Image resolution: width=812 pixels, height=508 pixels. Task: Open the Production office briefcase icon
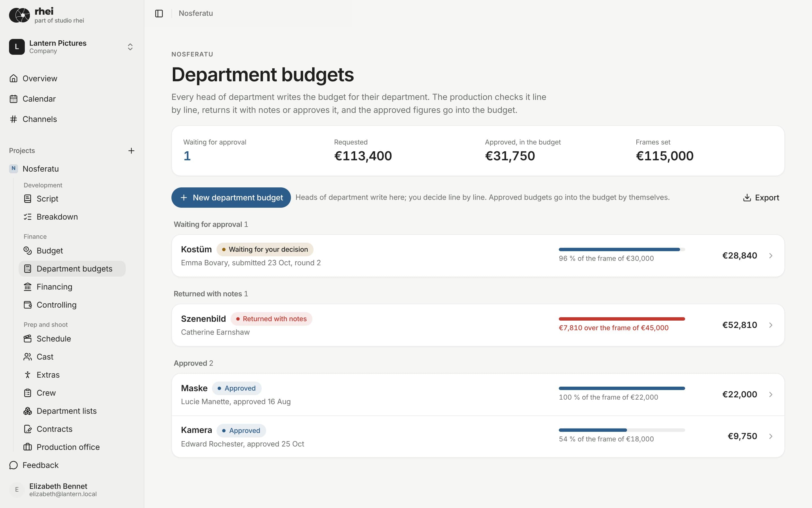coord(28,447)
